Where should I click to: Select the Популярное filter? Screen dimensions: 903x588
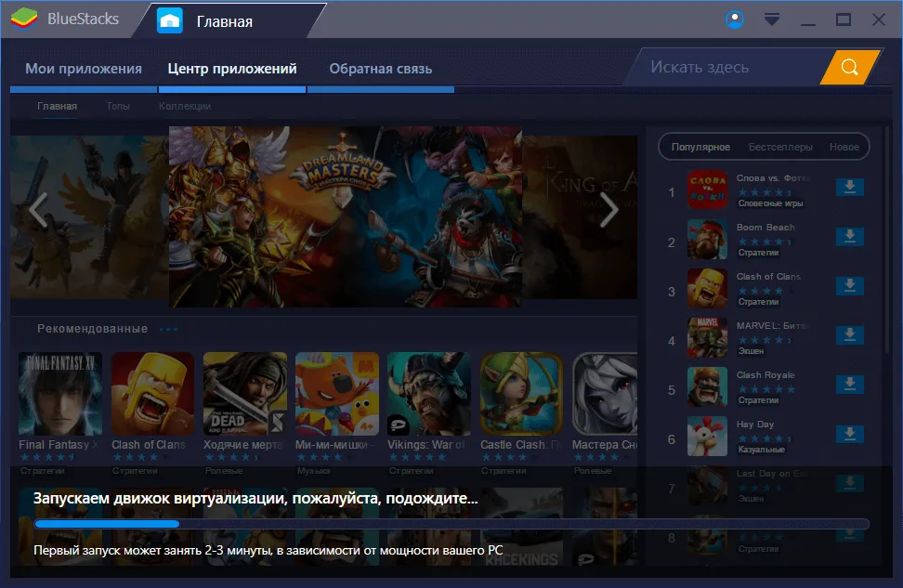pyautogui.click(x=700, y=147)
